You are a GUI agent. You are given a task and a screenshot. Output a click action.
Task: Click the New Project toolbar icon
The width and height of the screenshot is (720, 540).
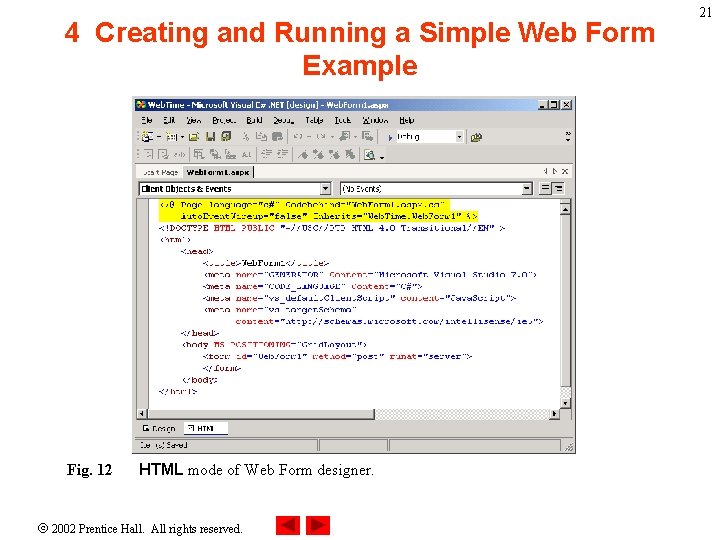tap(147, 136)
